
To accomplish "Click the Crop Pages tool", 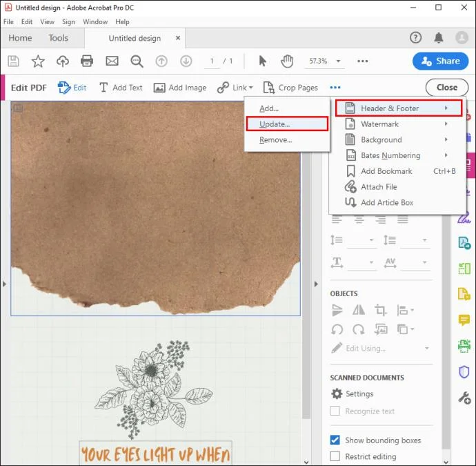I will tap(290, 88).
